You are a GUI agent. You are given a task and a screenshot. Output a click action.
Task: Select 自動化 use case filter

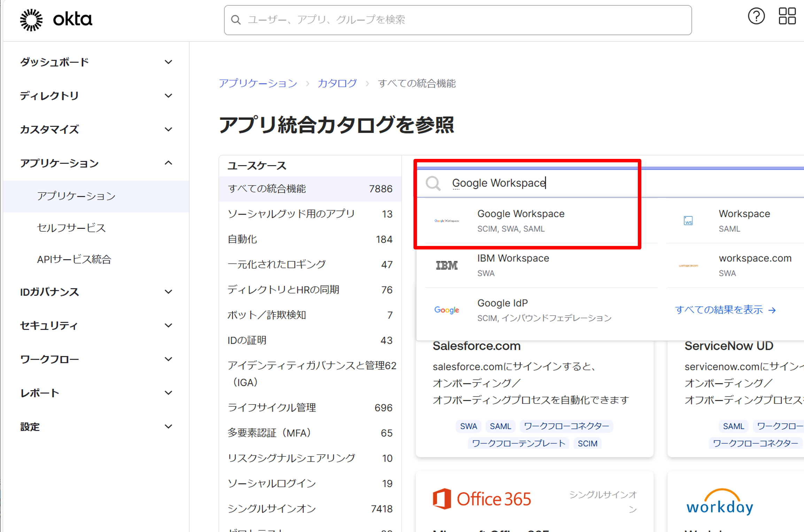(310, 239)
